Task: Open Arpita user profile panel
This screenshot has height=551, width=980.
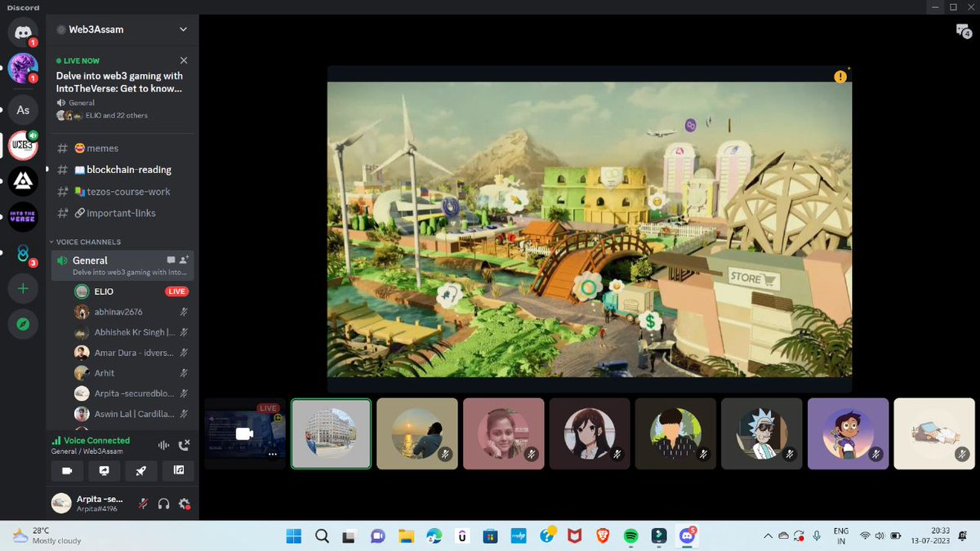Action: (87, 503)
